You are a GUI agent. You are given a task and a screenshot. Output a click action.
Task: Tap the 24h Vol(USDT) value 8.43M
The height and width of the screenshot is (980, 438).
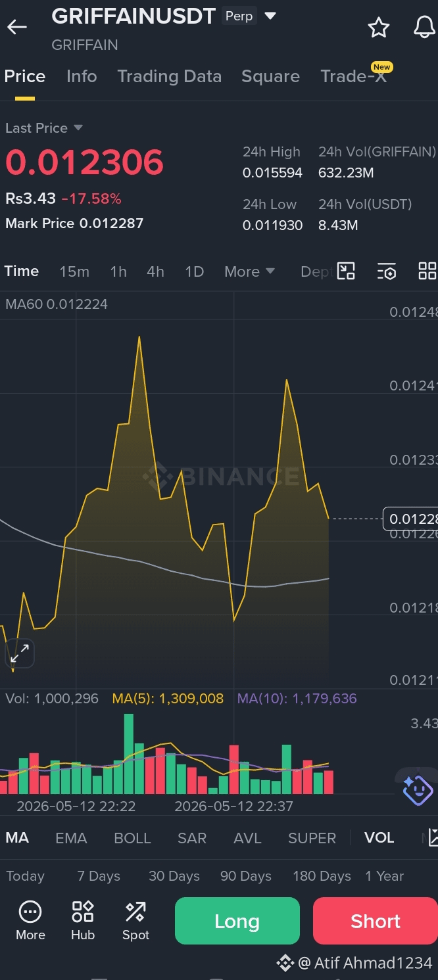point(338,225)
